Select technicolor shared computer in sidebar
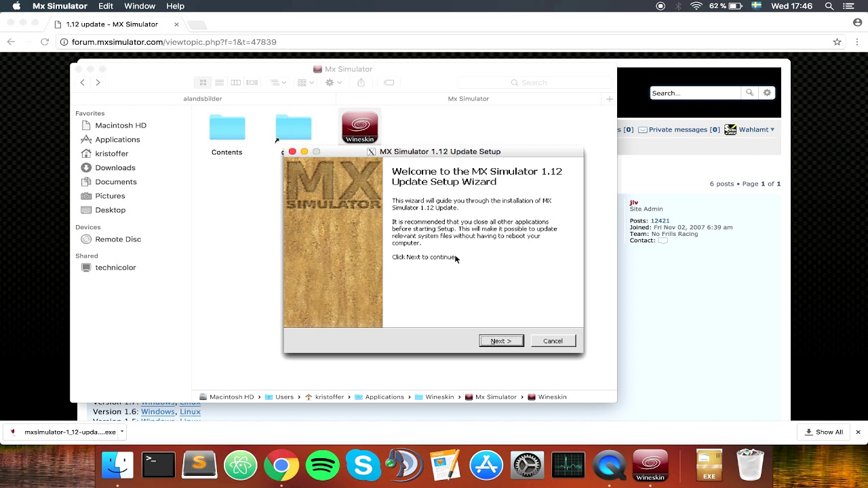 click(x=115, y=268)
